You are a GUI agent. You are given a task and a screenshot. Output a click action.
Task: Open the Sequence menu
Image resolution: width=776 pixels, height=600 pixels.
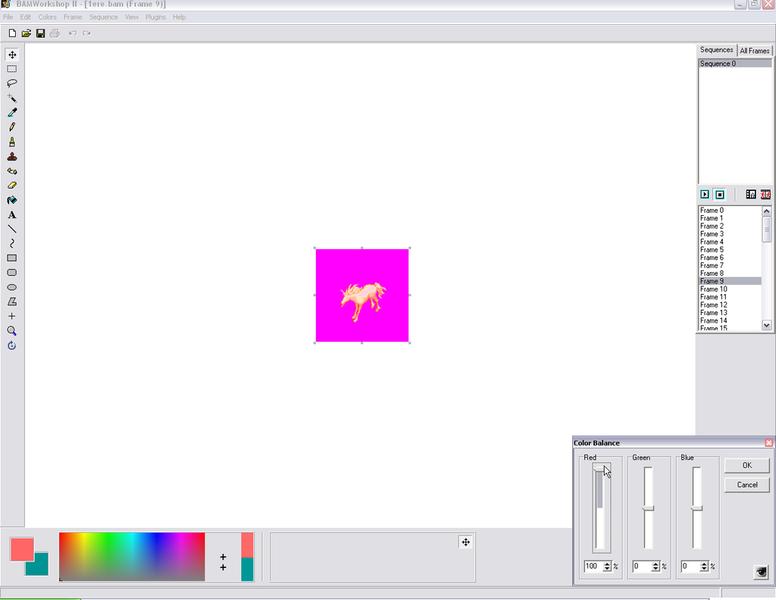[103, 17]
